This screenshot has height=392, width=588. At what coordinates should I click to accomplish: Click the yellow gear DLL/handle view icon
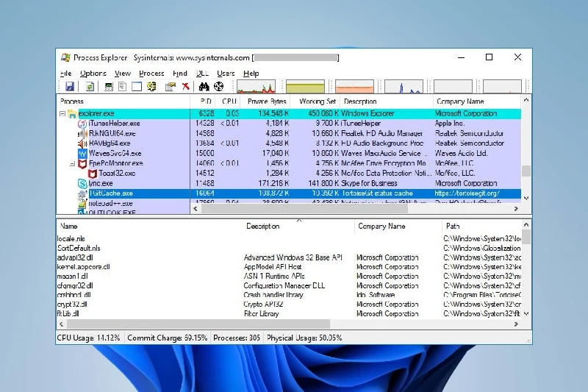pyautogui.click(x=151, y=87)
